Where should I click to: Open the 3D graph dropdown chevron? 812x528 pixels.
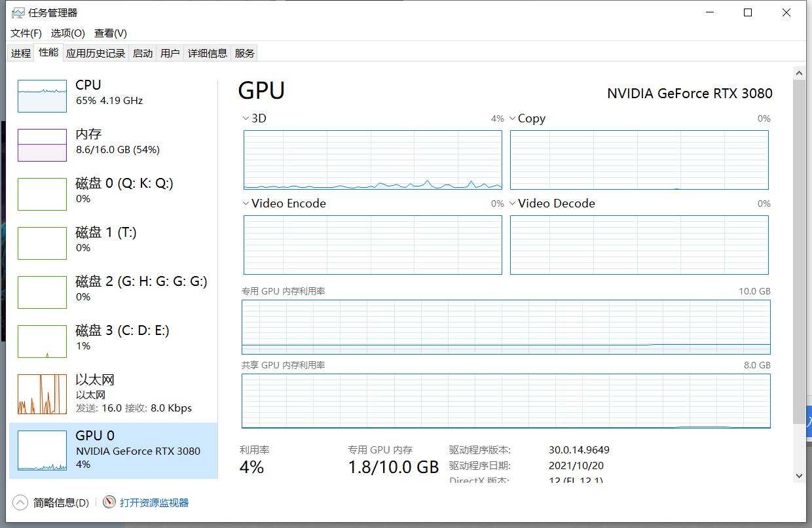246,118
